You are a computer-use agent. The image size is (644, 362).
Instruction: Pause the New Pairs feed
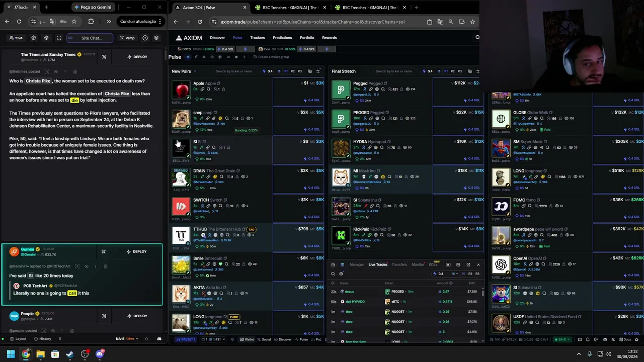[195, 71]
